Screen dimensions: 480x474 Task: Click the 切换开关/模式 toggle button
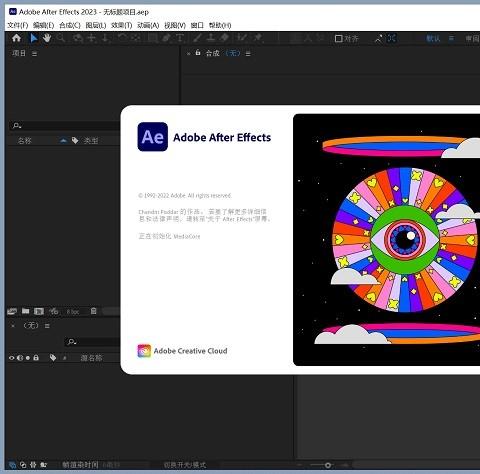pyautogui.click(x=184, y=465)
